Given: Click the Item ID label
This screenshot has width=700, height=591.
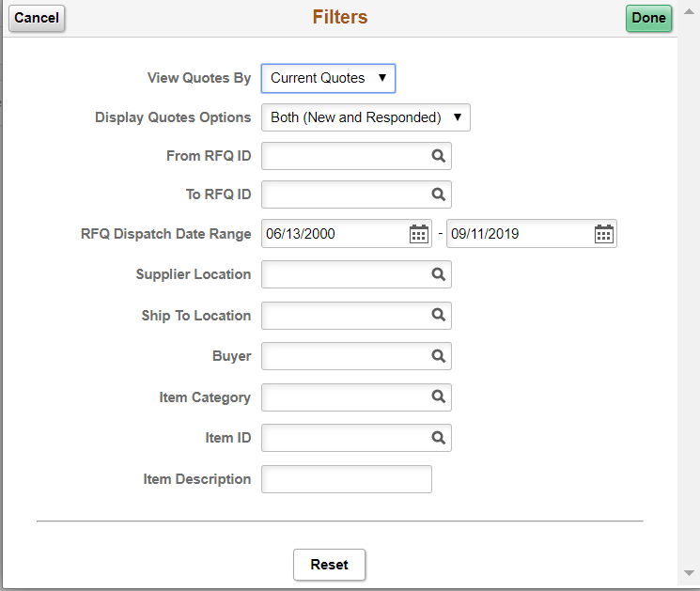Looking at the screenshot, I should (228, 438).
